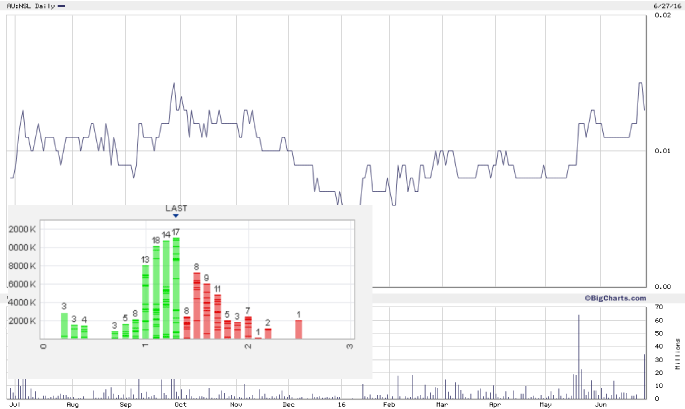Select the red histogram bar labeled 7
Screen dimensions: 685x409
(x=248, y=328)
